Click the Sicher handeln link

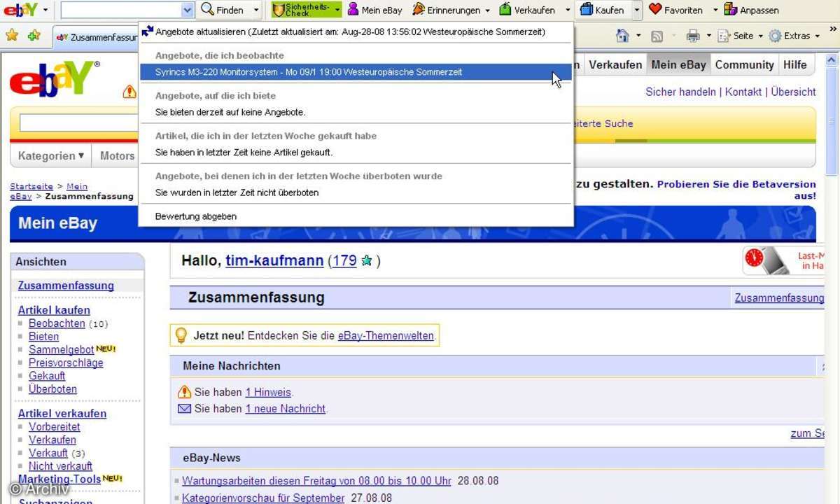(x=680, y=92)
